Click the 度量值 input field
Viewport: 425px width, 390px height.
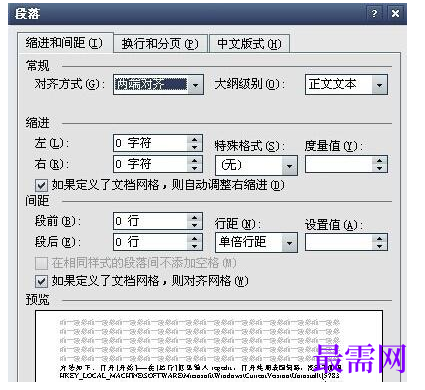click(x=339, y=164)
